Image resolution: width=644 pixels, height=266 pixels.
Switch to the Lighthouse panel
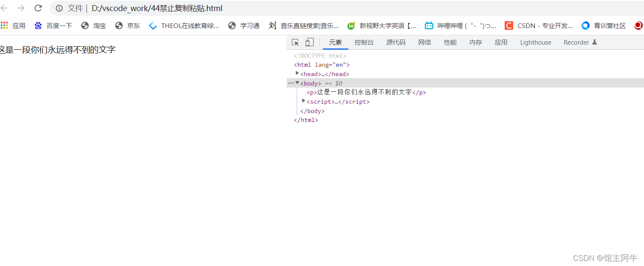pos(535,42)
